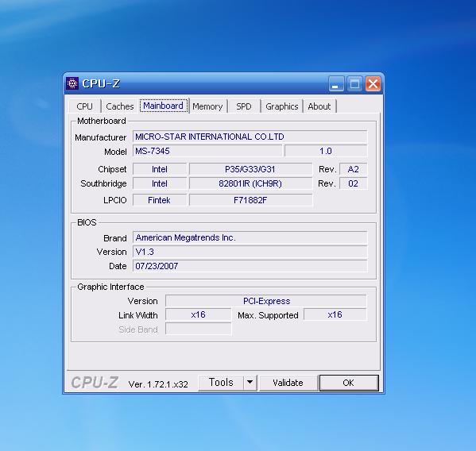Screen dimensions: 476x451
Task: Click the Max. Supported x16 value
Action: (x=335, y=314)
